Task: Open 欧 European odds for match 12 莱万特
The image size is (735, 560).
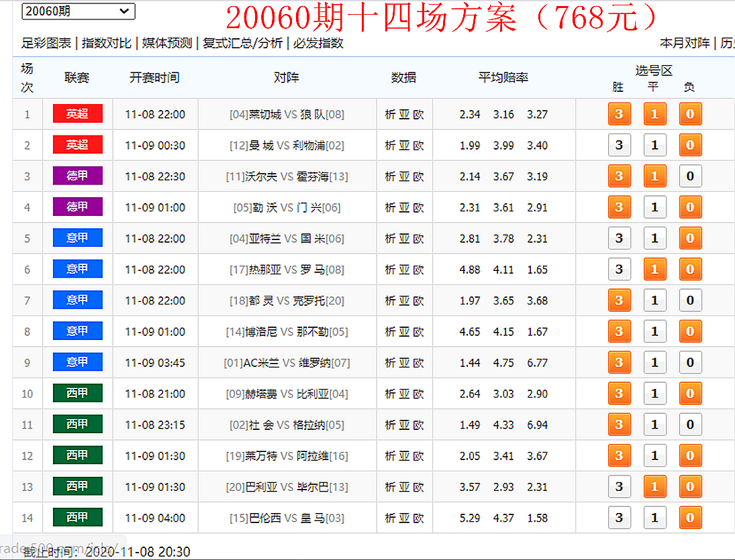Action: [418, 456]
